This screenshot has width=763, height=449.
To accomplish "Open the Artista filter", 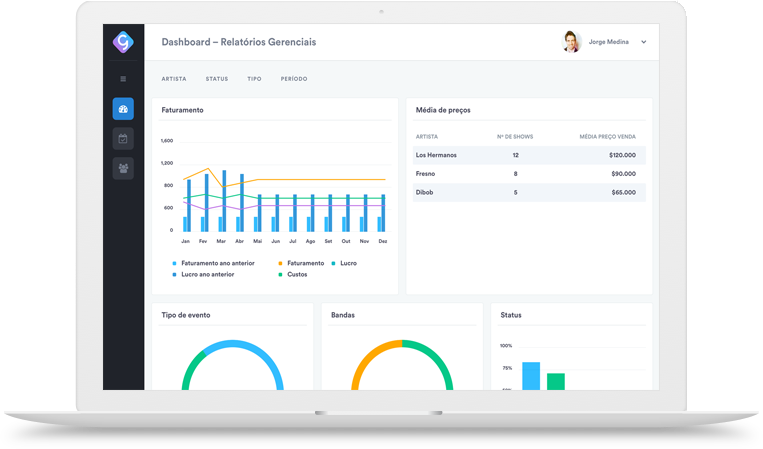I will coord(174,78).
